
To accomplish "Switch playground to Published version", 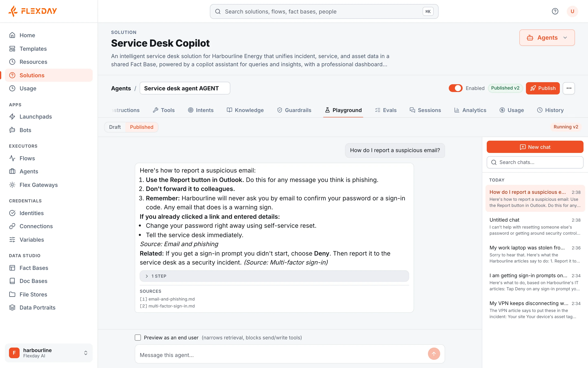I will pos(142,127).
